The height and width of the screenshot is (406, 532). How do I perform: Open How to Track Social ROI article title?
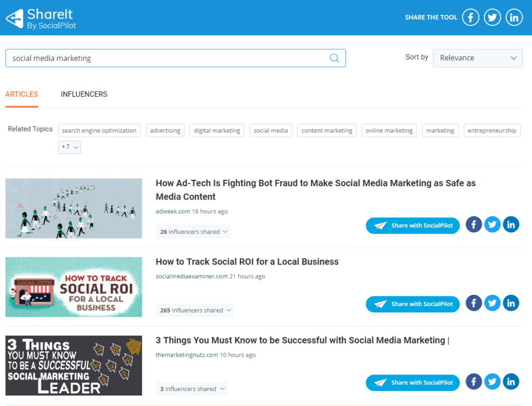[x=247, y=261]
